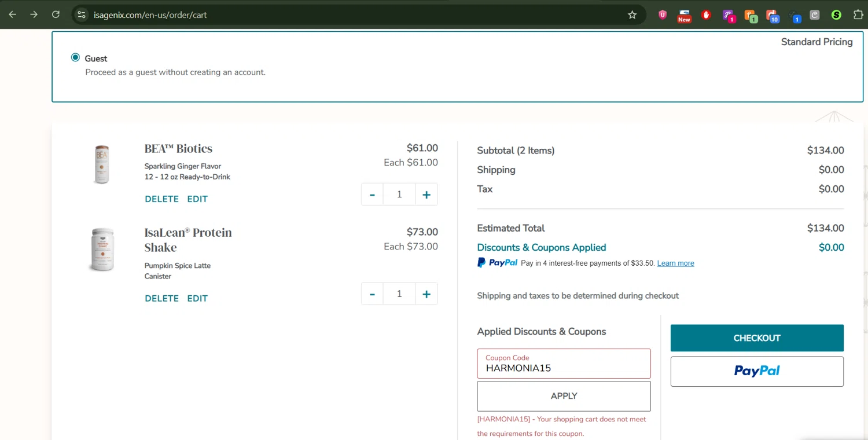Proceed with the CHECKOUT button
The width and height of the screenshot is (868, 440).
[x=757, y=338]
